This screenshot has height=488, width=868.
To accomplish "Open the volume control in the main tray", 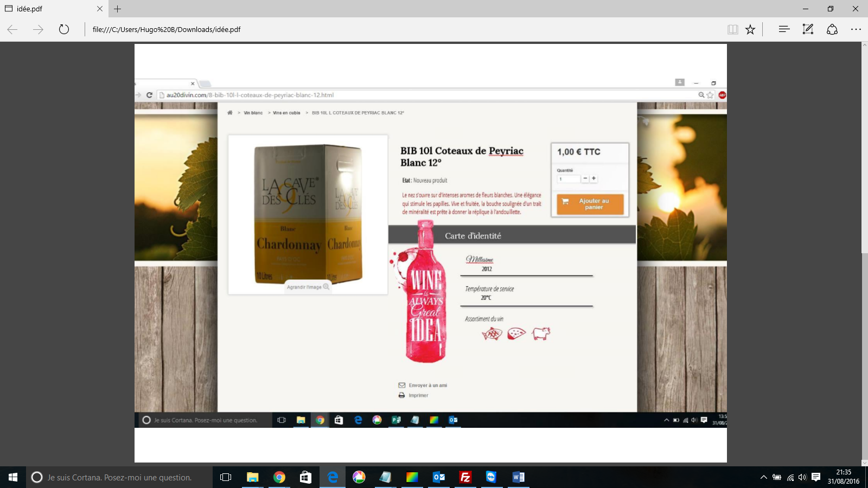I will tap(802, 477).
